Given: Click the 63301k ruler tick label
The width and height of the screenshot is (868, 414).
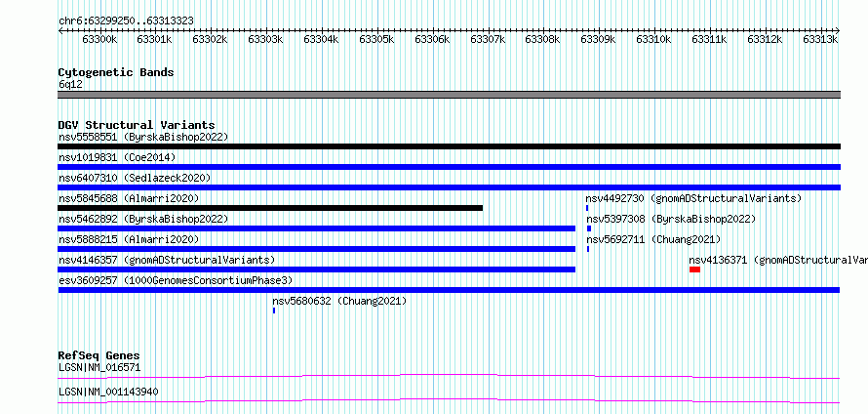Looking at the screenshot, I should (x=155, y=39).
